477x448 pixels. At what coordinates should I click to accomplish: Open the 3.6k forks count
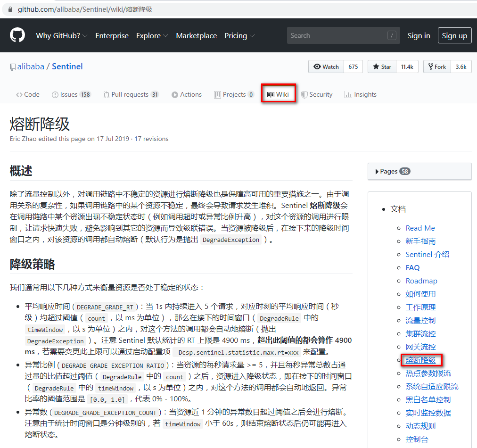461,66
